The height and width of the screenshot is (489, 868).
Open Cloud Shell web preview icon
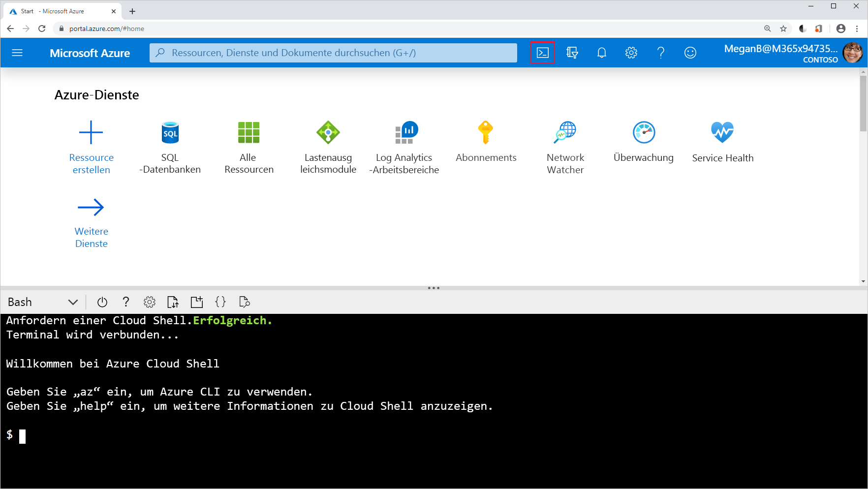click(x=244, y=302)
